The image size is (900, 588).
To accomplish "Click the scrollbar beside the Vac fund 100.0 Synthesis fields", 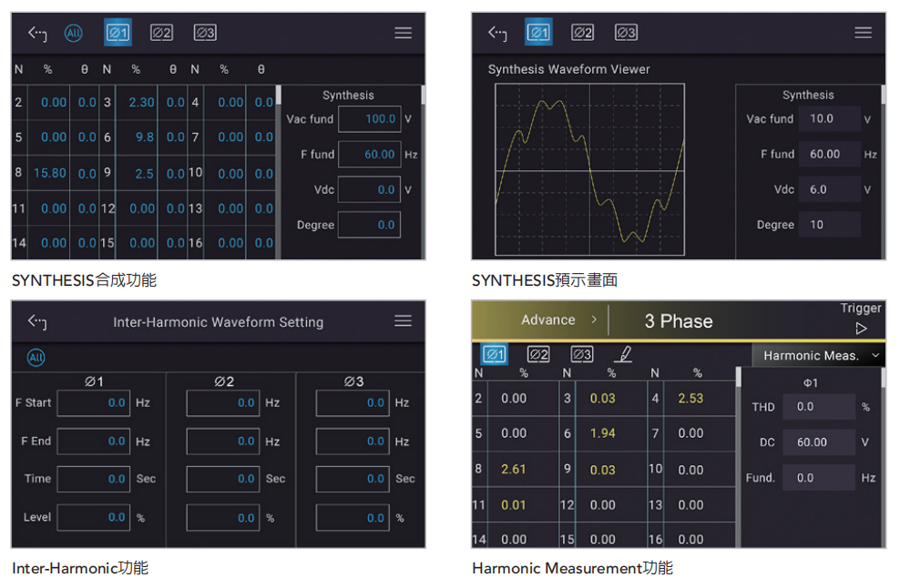I will pos(423,96).
